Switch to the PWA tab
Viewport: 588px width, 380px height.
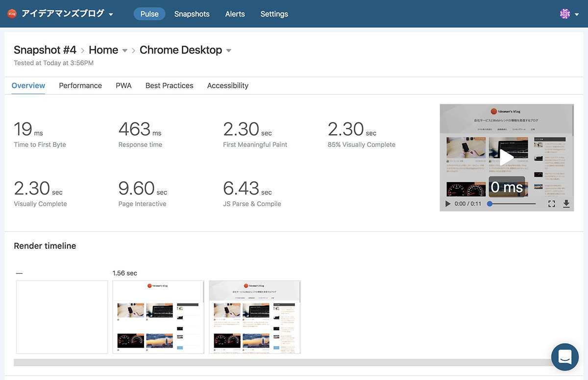point(123,85)
